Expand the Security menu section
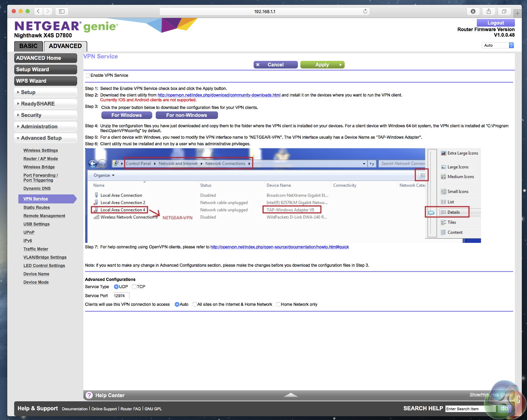The height and width of the screenshot is (420, 527). click(46, 115)
